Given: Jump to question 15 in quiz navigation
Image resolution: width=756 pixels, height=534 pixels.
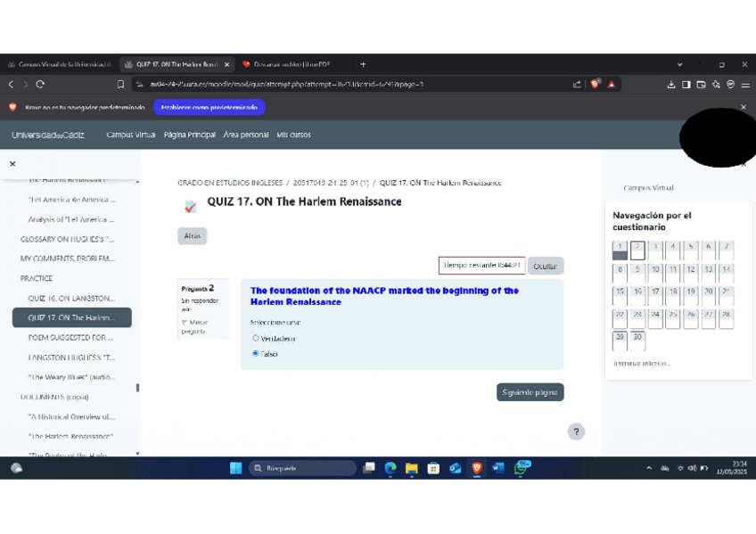Looking at the screenshot, I should pyautogui.click(x=620, y=294).
